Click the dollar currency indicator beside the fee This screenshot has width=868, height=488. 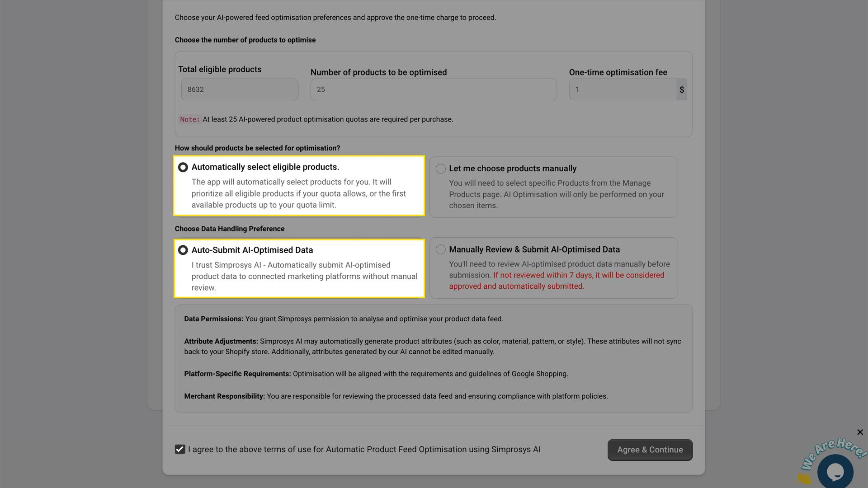tap(682, 89)
